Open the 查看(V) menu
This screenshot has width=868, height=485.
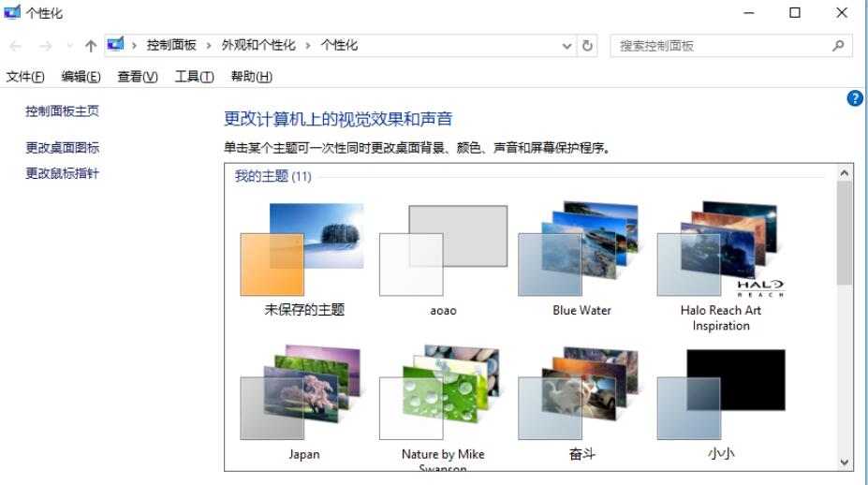138,77
